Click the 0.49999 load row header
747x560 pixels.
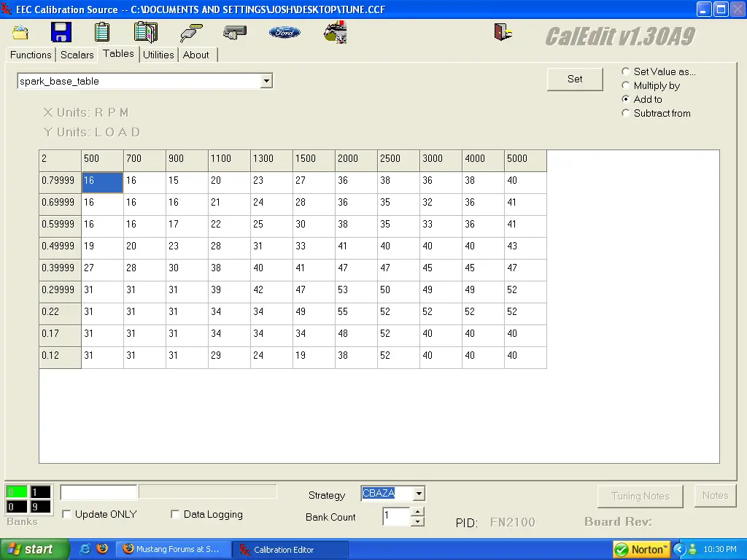point(60,248)
